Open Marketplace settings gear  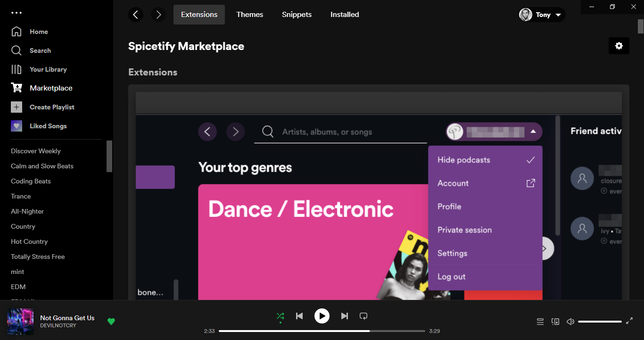tap(619, 46)
